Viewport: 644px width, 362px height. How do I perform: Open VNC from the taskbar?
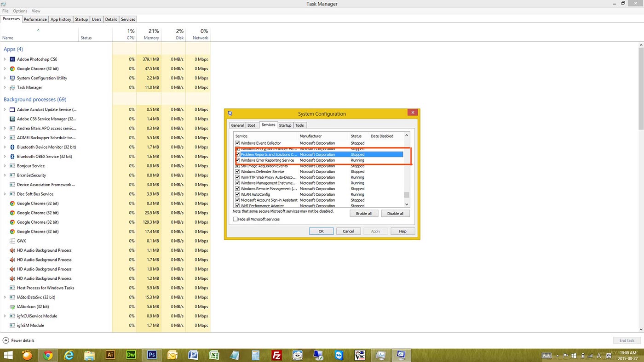[x=360, y=355]
